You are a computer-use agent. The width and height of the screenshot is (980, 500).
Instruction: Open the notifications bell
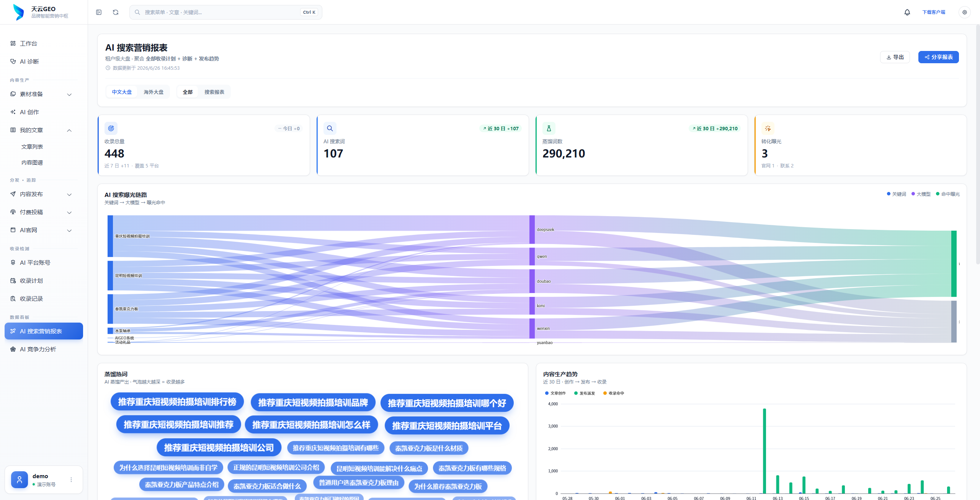tap(907, 12)
